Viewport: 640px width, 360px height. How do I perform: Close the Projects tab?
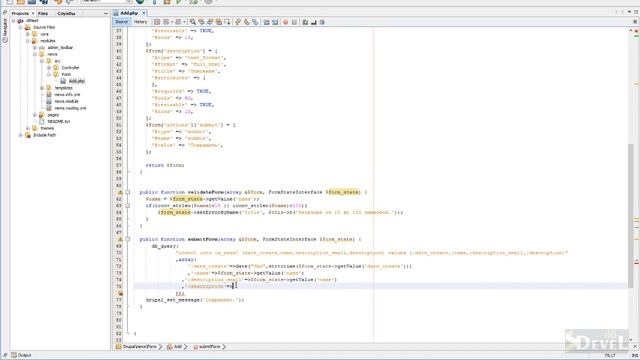click(33, 13)
